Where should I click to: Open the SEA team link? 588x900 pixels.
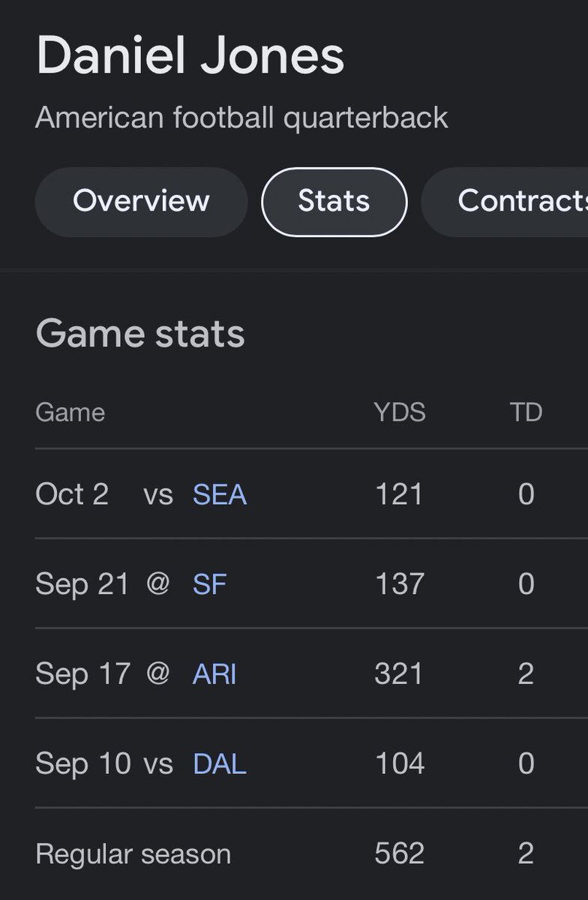(220, 494)
